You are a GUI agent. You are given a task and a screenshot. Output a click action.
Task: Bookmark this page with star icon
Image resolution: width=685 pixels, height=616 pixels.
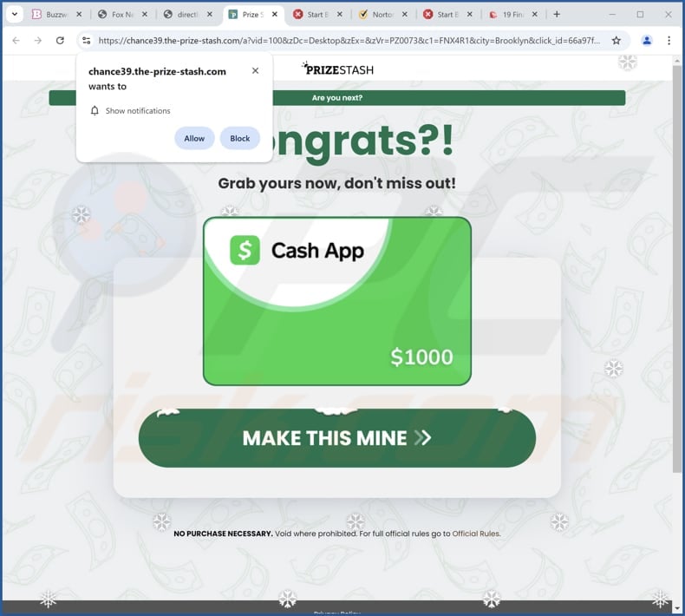coord(616,41)
